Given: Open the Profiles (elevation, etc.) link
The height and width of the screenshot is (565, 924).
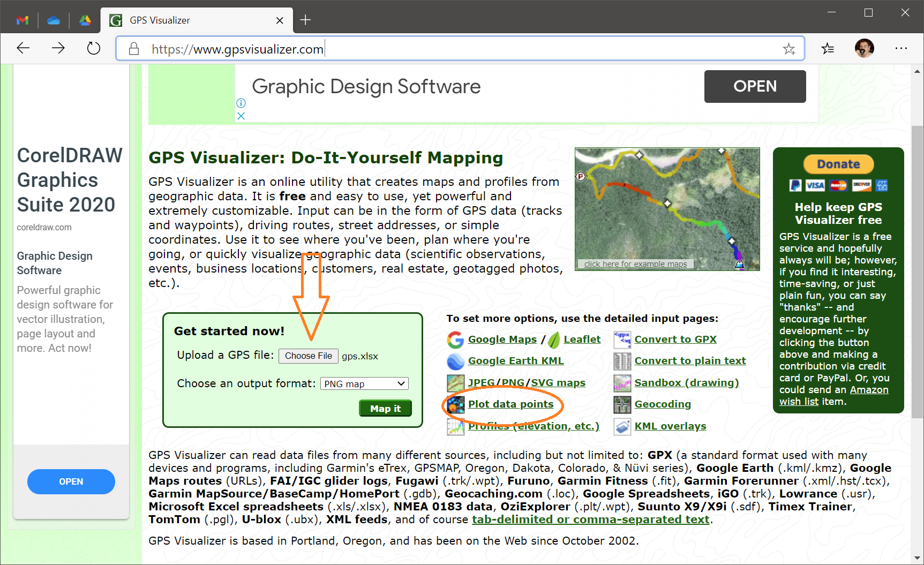Looking at the screenshot, I should (534, 426).
